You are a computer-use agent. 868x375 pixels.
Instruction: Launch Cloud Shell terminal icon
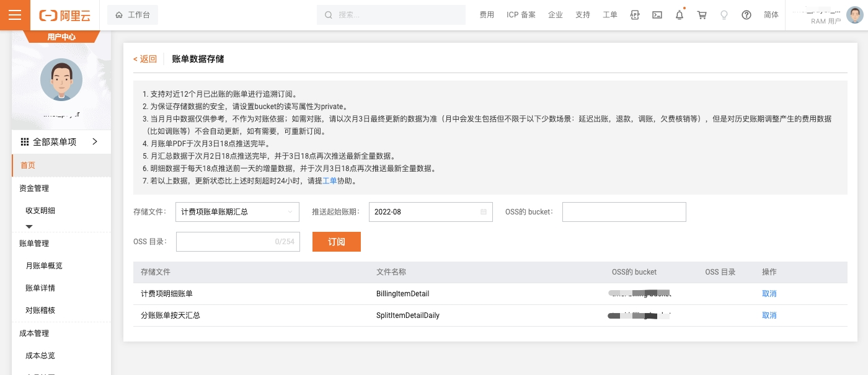(657, 15)
